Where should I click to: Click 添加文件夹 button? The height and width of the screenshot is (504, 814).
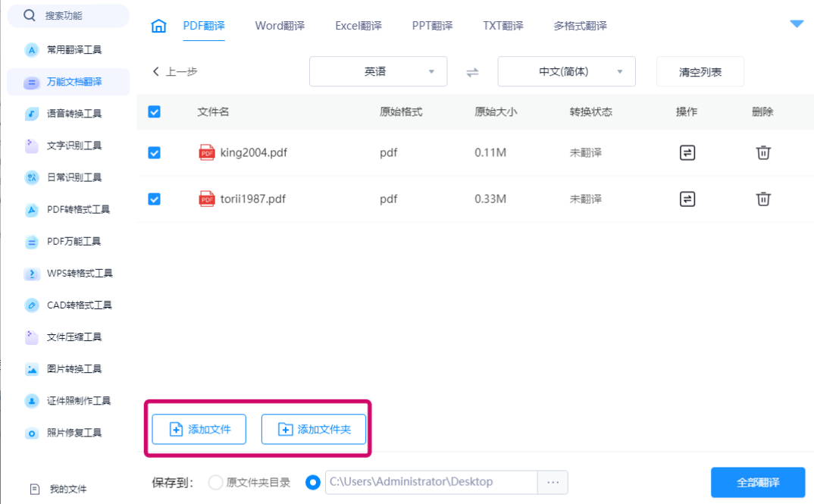point(314,429)
